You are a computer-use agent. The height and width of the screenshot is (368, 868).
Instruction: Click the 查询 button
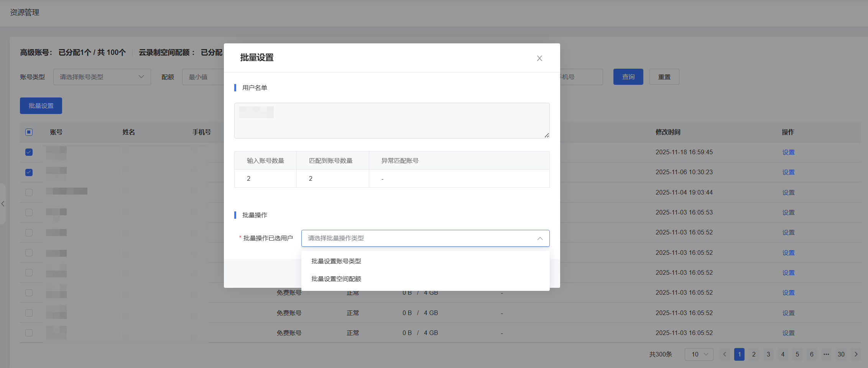(628, 77)
